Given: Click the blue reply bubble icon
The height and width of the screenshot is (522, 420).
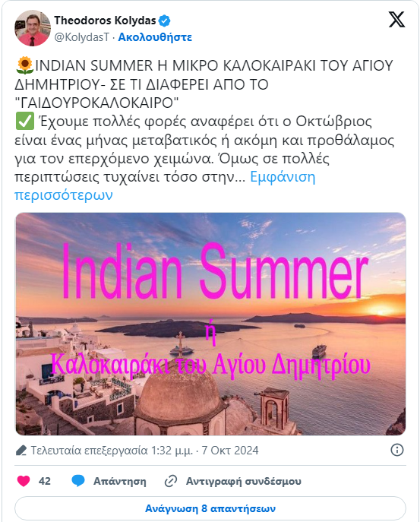Looking at the screenshot, I should 78,481.
